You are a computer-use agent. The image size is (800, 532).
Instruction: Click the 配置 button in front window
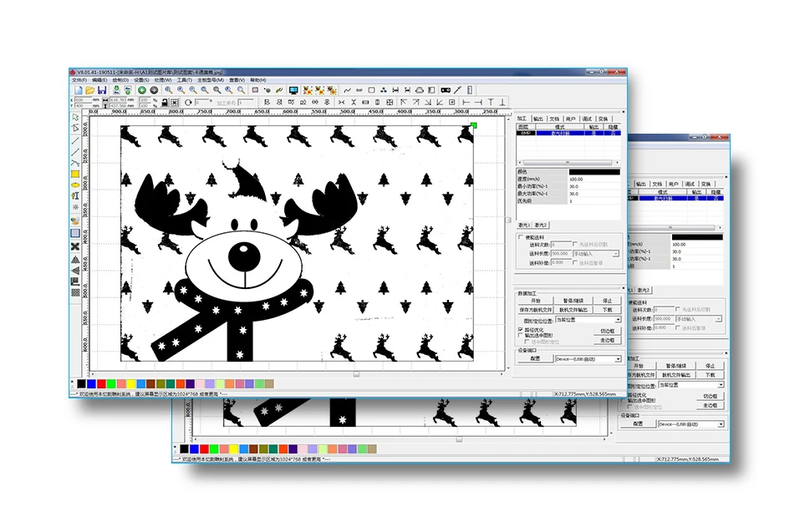(535, 359)
